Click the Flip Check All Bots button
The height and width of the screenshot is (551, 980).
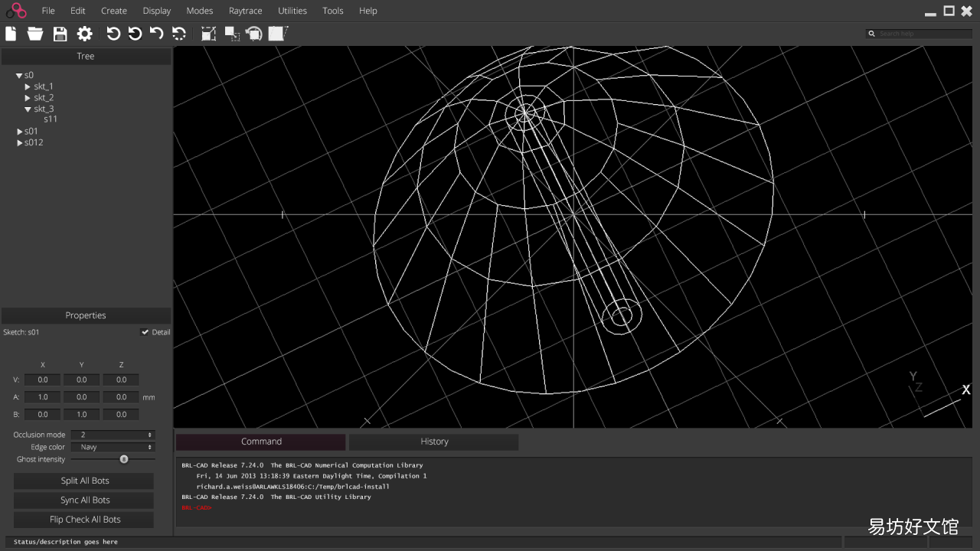pyautogui.click(x=84, y=520)
